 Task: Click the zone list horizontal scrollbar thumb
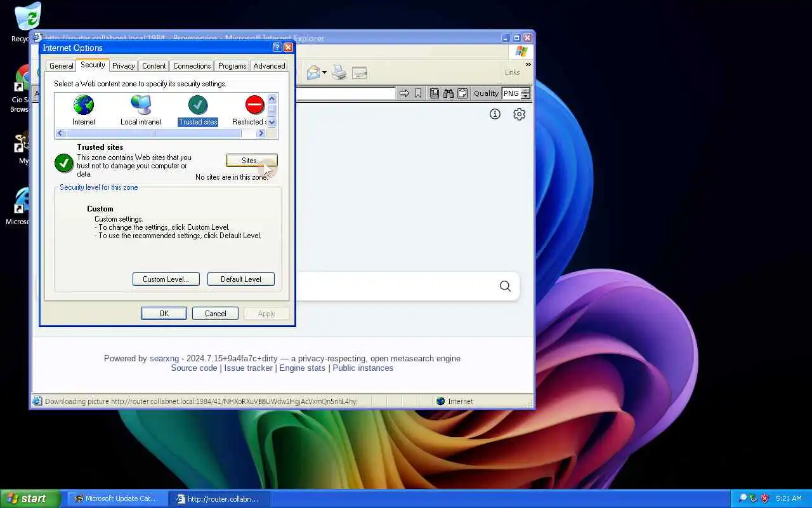(154, 133)
